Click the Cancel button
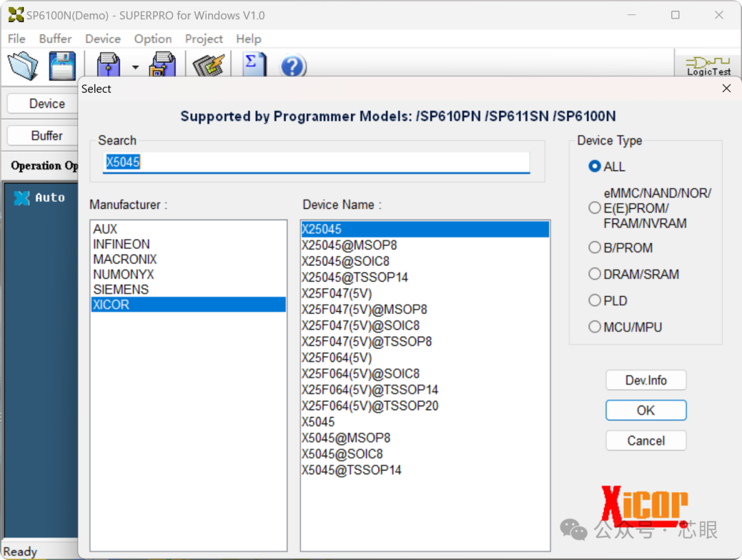 tap(646, 440)
